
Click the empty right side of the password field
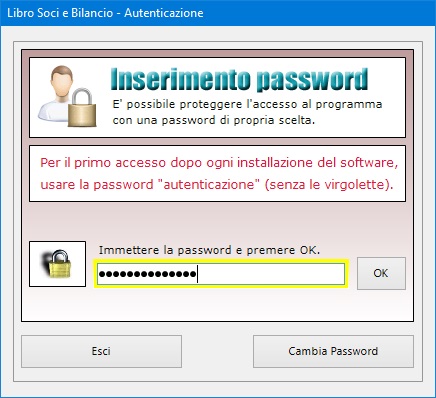(271, 274)
